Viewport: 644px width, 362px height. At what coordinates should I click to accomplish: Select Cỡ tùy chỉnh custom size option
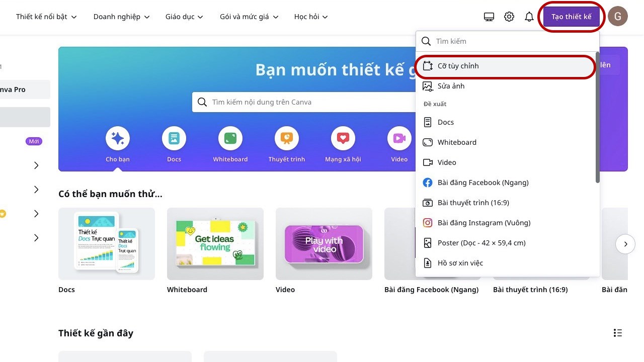coord(506,66)
